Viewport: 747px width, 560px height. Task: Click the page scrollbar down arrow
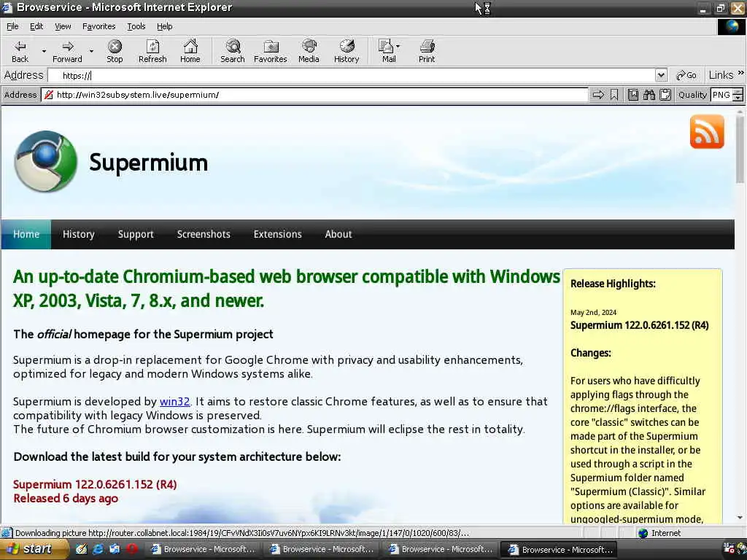click(740, 518)
